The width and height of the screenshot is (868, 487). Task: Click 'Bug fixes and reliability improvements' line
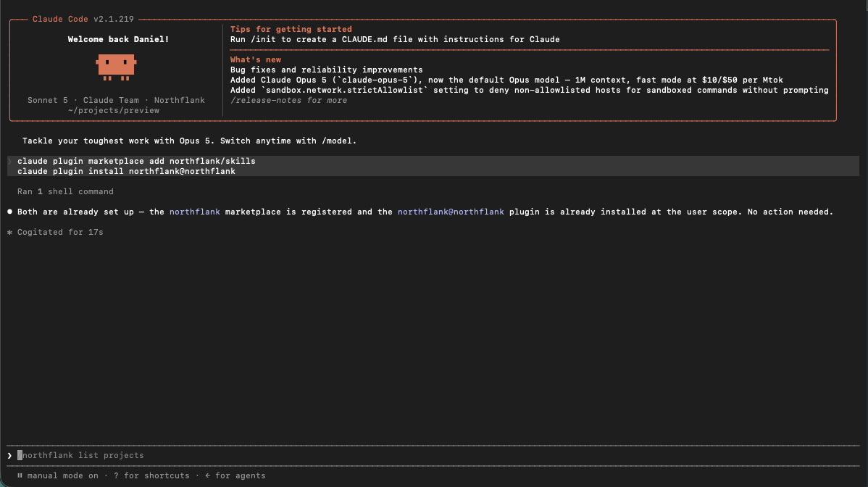click(327, 70)
